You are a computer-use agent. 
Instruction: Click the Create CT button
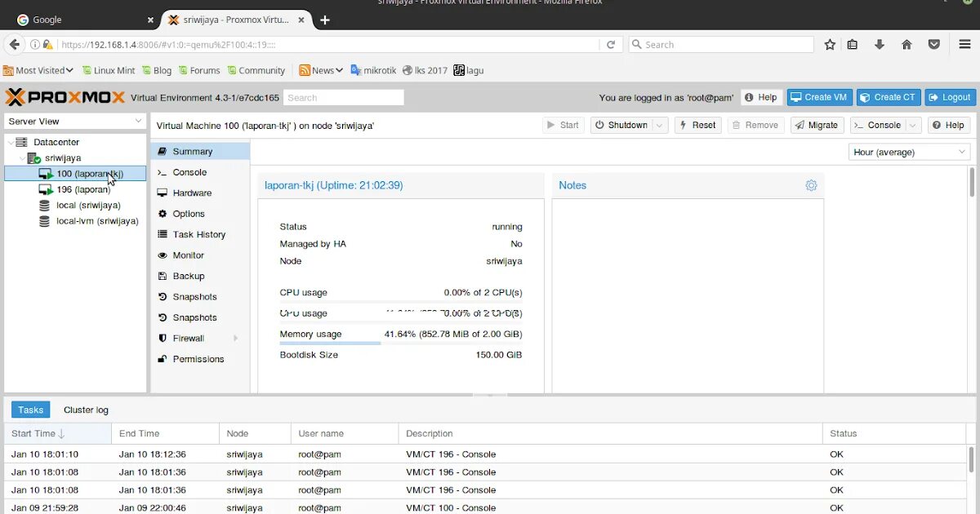(889, 97)
